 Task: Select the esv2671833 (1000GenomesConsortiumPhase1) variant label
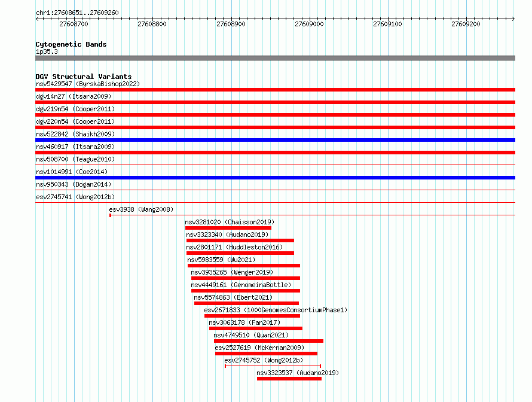(276, 310)
